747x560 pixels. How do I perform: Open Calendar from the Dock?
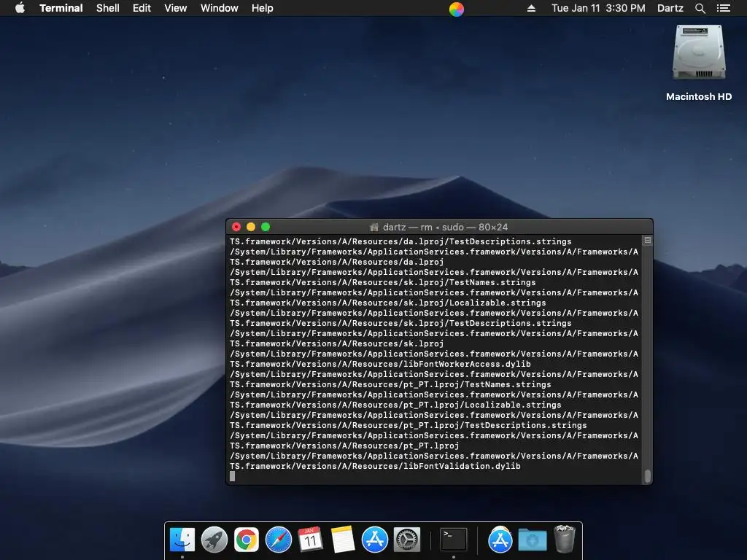tap(310, 540)
